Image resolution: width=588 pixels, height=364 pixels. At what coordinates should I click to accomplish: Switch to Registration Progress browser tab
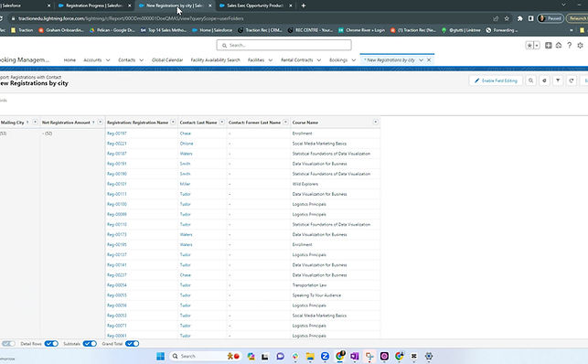point(95,5)
